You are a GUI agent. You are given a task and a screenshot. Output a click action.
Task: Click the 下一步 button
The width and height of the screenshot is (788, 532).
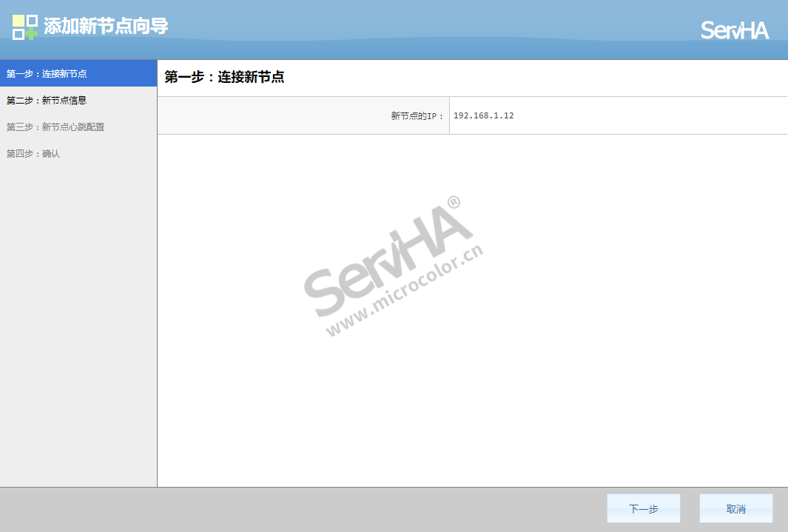coord(643,509)
